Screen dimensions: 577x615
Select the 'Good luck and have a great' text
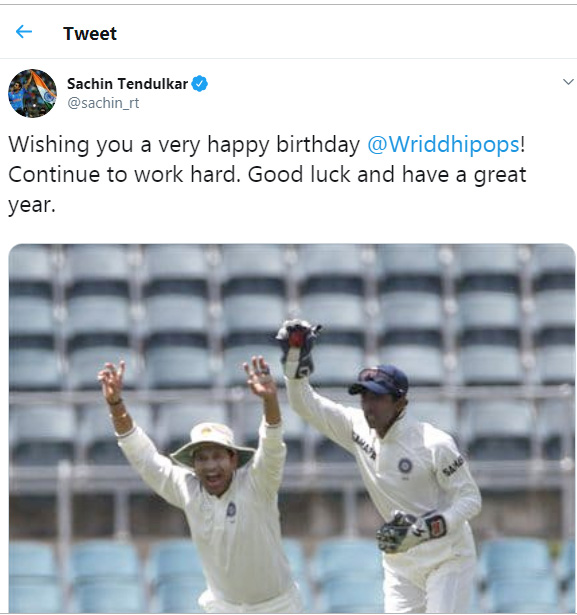(387, 175)
